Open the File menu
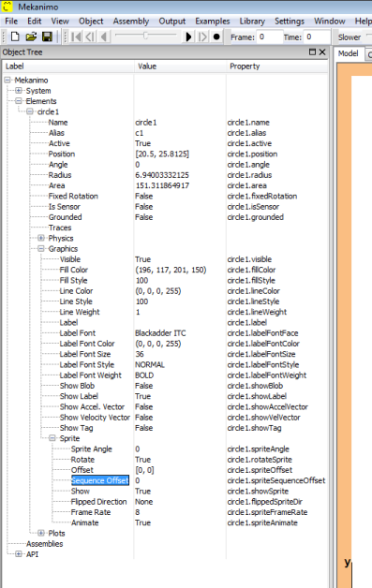372x588 pixels. (11, 22)
